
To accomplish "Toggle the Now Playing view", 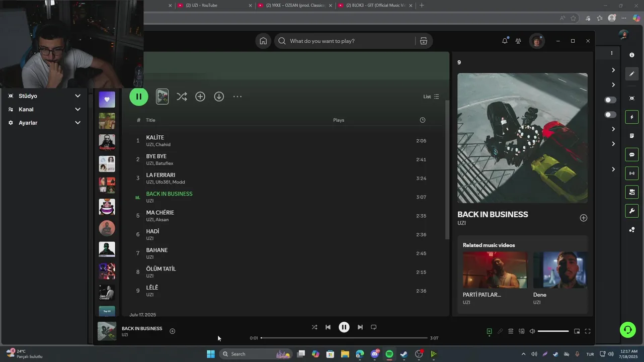I will pos(489,331).
